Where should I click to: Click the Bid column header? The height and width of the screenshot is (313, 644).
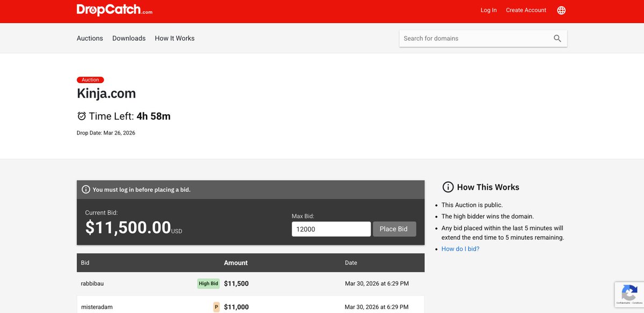click(x=85, y=263)
